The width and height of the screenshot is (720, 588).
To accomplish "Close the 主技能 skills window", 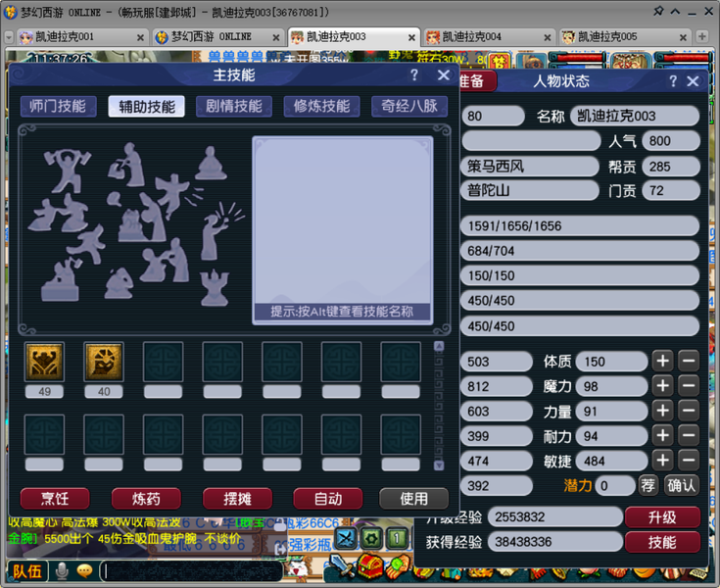I will 444,74.
